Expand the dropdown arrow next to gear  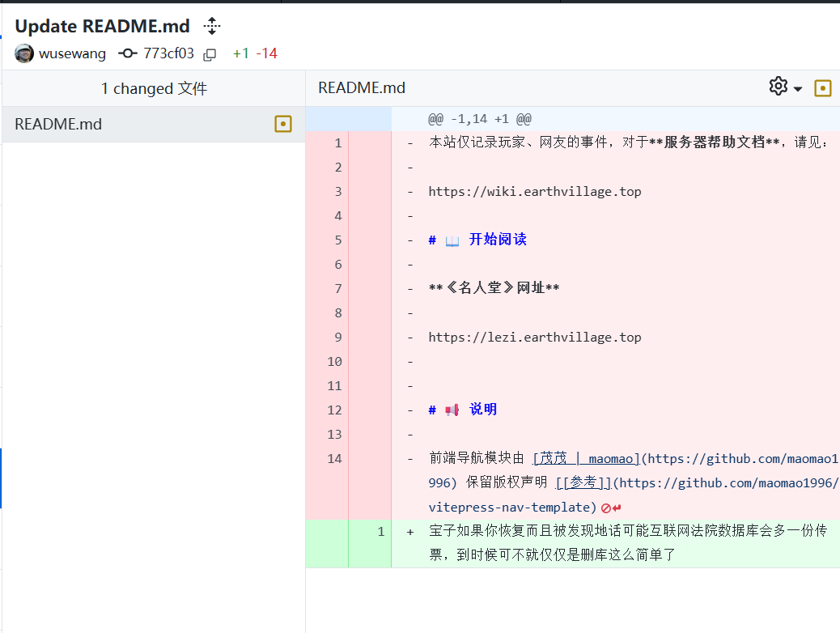coord(798,88)
